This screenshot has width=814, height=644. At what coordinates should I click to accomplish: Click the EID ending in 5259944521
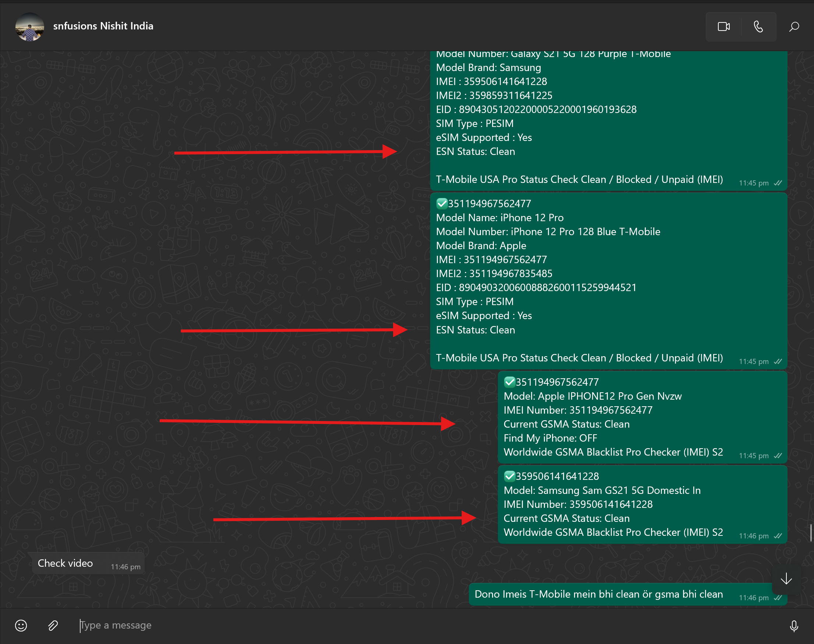[536, 287]
